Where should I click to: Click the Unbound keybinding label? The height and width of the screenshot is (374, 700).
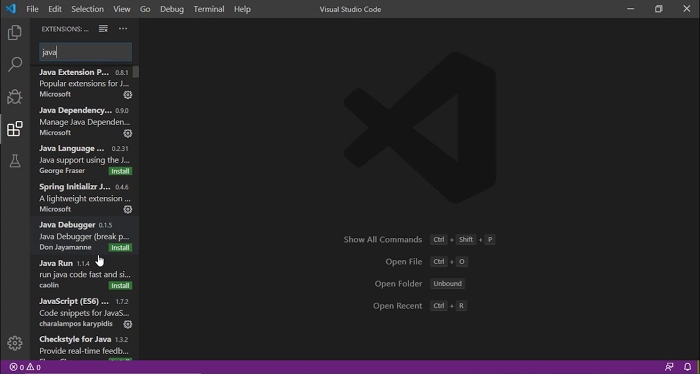tap(447, 283)
